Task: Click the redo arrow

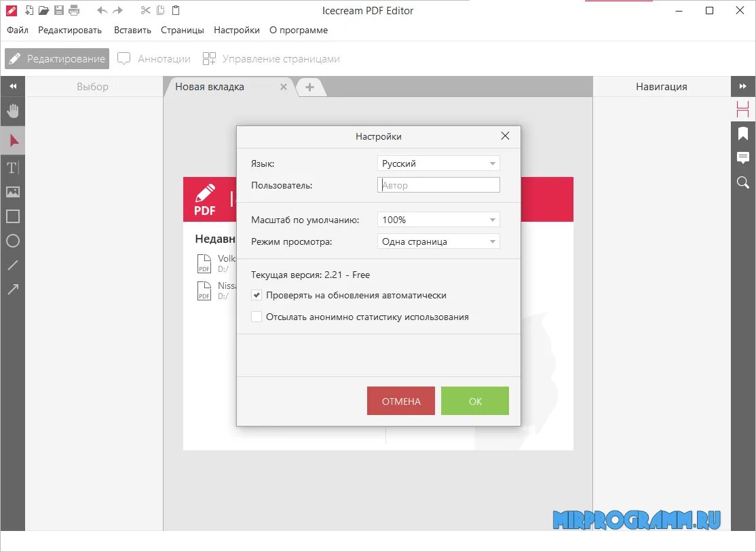Action: pyautogui.click(x=117, y=10)
